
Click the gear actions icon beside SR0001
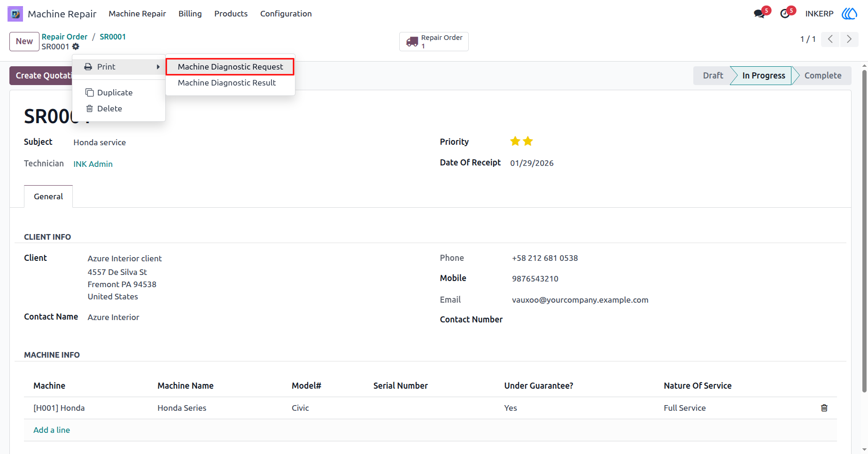[x=76, y=47]
